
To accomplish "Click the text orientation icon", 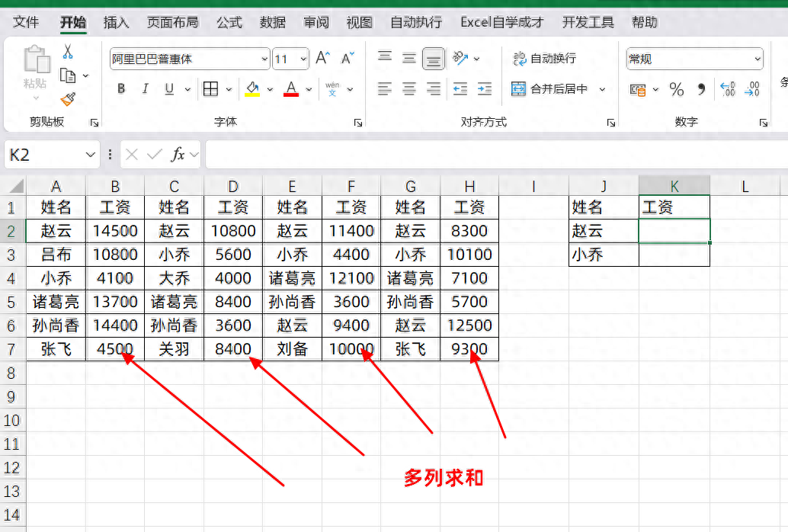I will (x=460, y=59).
